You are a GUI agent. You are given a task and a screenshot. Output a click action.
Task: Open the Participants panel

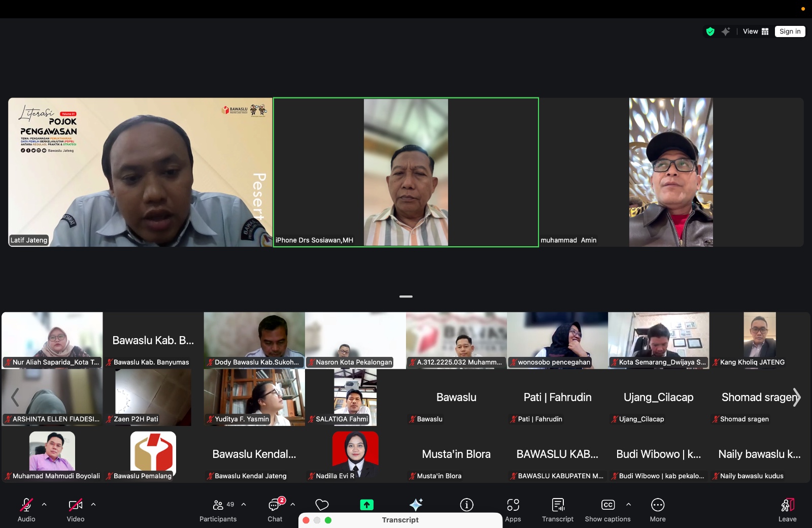pyautogui.click(x=218, y=510)
